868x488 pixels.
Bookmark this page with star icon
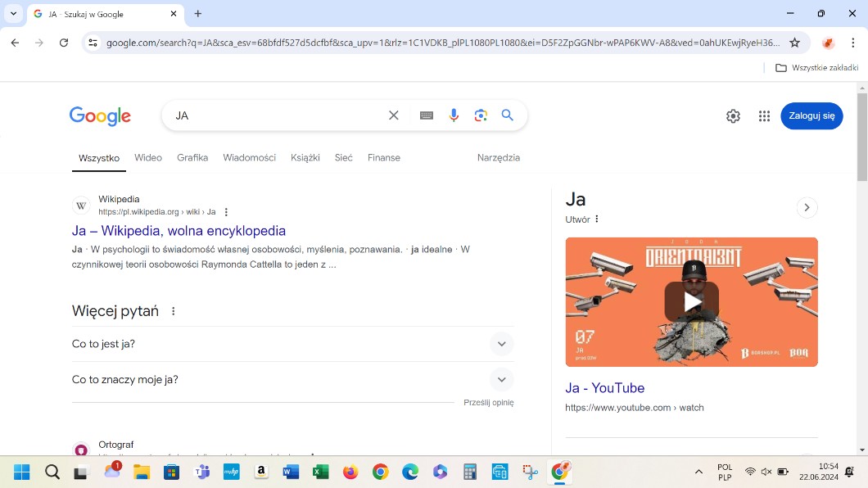(x=794, y=43)
